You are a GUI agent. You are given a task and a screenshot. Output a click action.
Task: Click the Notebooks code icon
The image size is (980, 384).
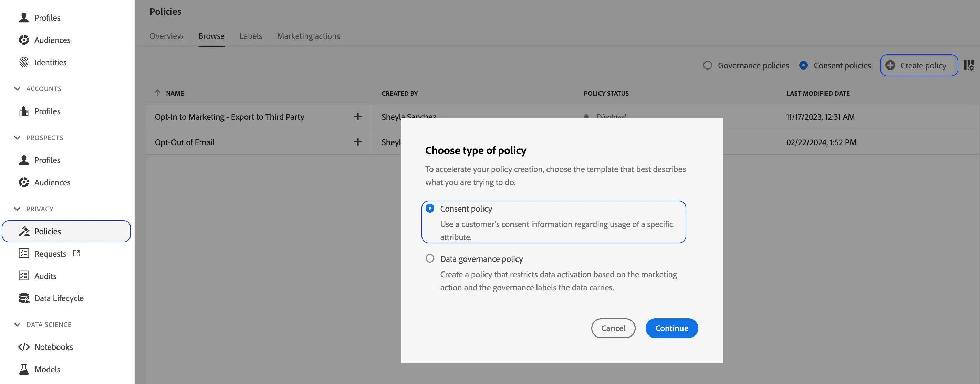(x=24, y=347)
